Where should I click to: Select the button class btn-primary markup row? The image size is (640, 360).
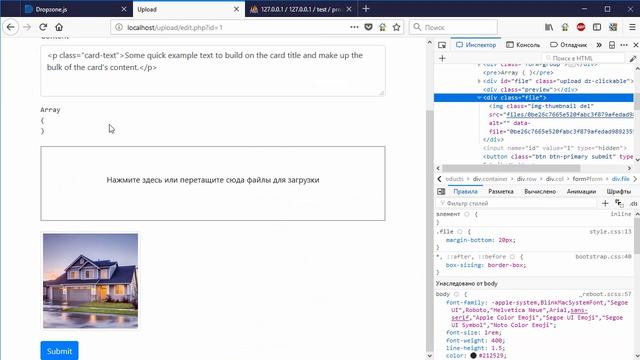(558, 157)
